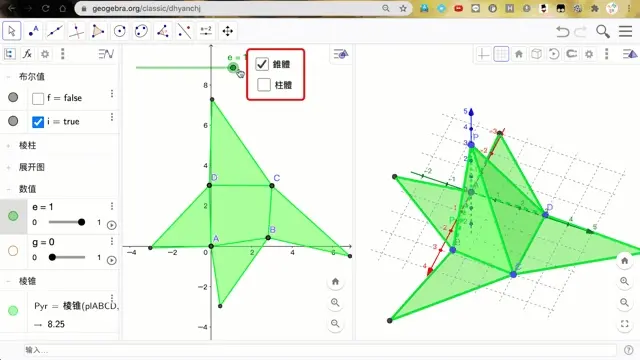
Task: Go home in 2D graphics view
Action: [335, 281]
